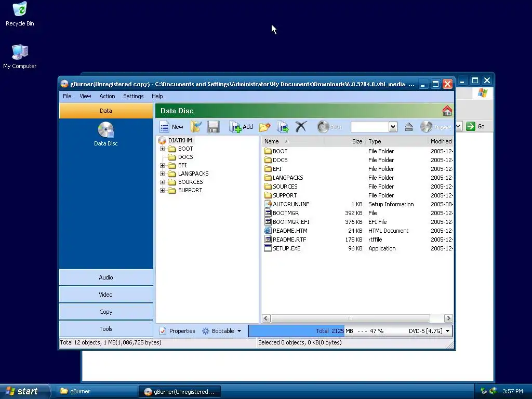Screen dimensions: 532x399
Task: Expand the EFI tree node
Action: tap(162, 165)
